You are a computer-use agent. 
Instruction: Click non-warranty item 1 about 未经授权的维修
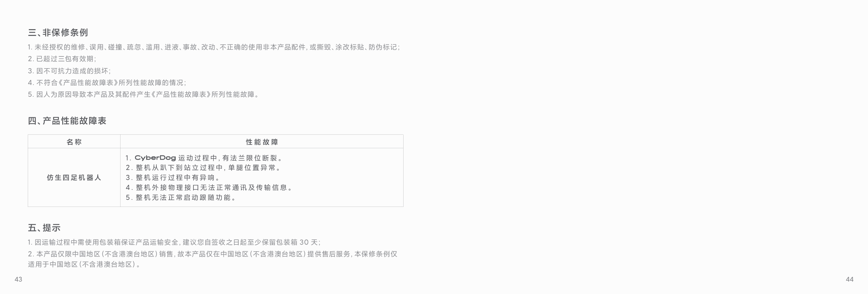[213, 47]
